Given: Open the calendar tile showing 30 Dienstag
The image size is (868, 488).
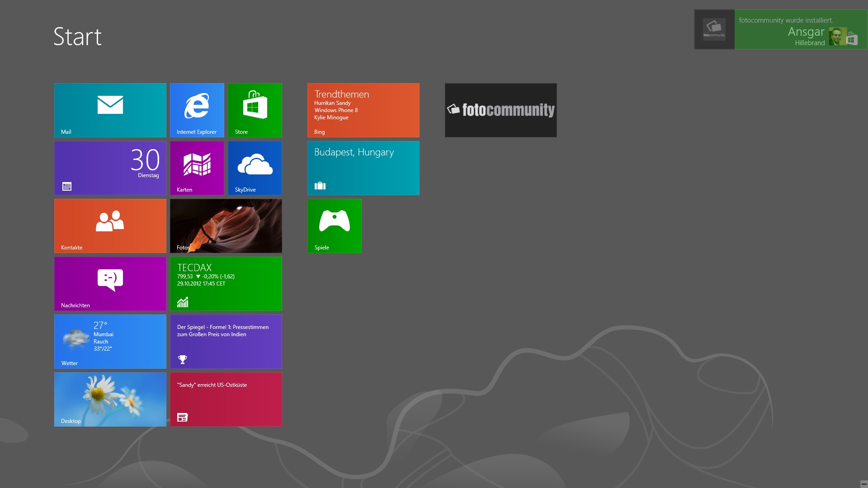Looking at the screenshot, I should click(x=110, y=168).
